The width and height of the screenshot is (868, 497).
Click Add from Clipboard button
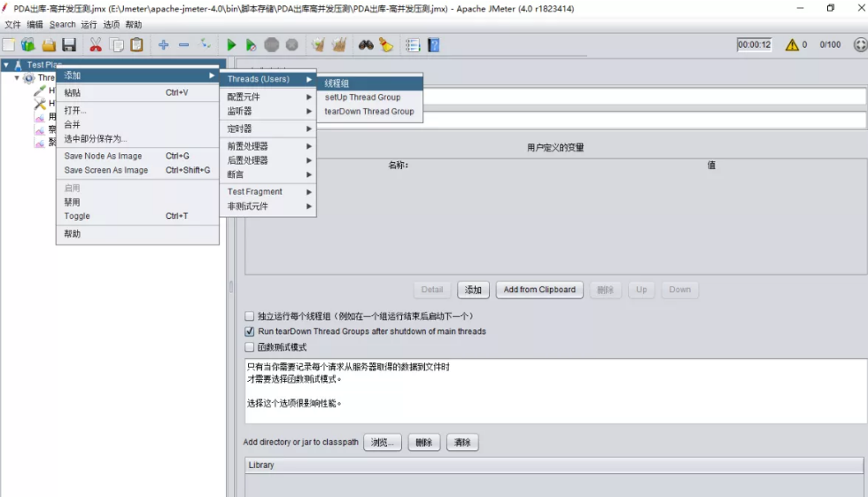click(539, 290)
